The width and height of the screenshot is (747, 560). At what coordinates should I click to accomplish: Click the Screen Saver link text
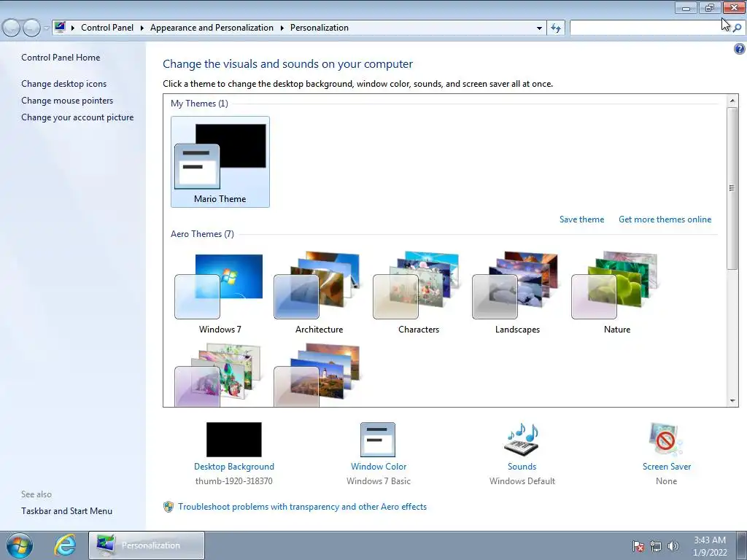pos(667,467)
